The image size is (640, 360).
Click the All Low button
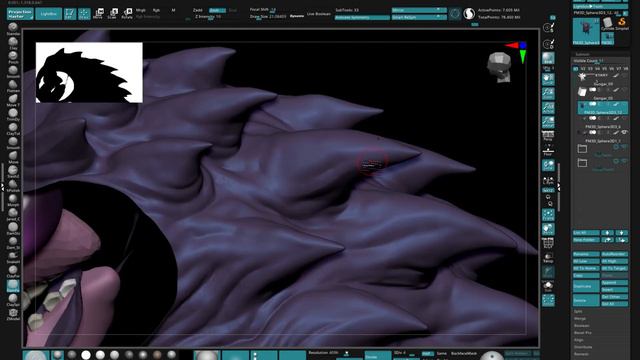586,261
